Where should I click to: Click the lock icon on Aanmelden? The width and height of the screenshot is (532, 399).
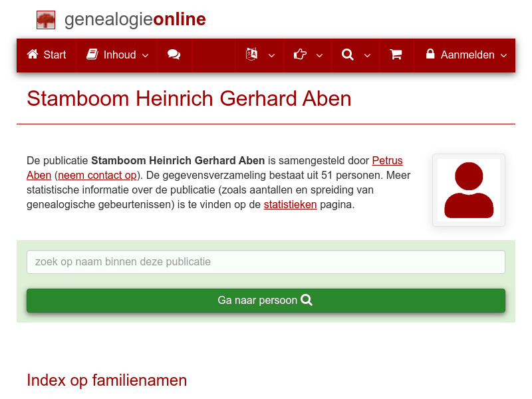(430, 55)
